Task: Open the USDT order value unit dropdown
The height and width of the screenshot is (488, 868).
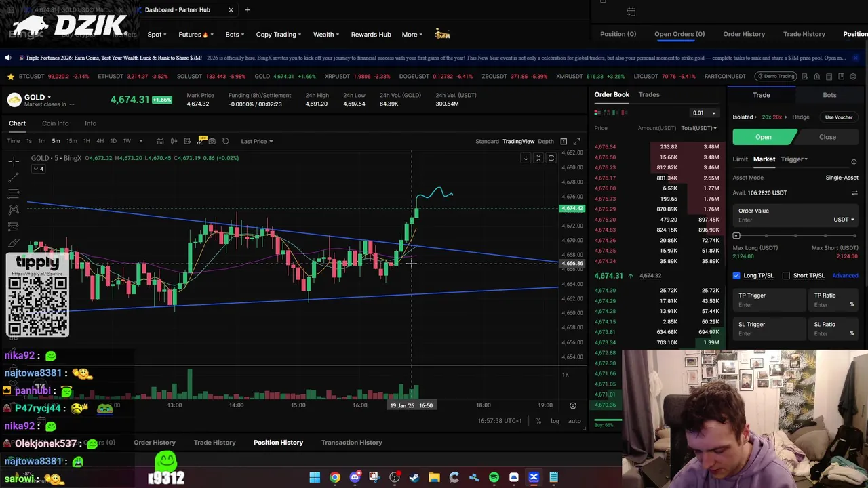Action: (844, 220)
